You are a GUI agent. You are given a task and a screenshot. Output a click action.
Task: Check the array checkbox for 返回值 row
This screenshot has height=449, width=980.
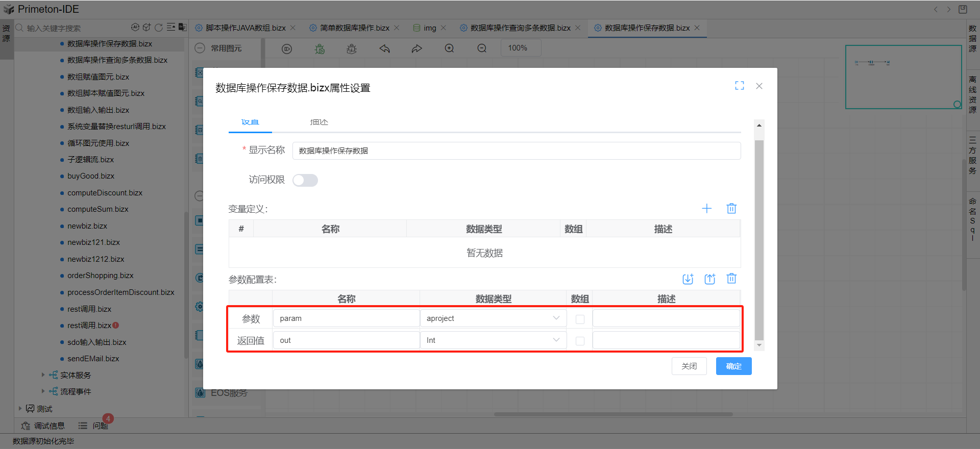(x=580, y=341)
